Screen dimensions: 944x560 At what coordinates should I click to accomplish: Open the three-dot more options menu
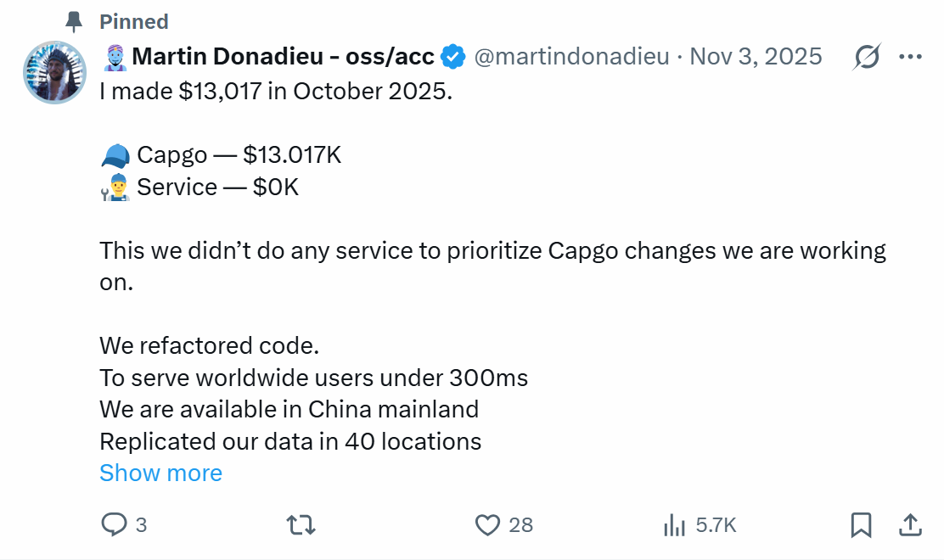coord(910,56)
